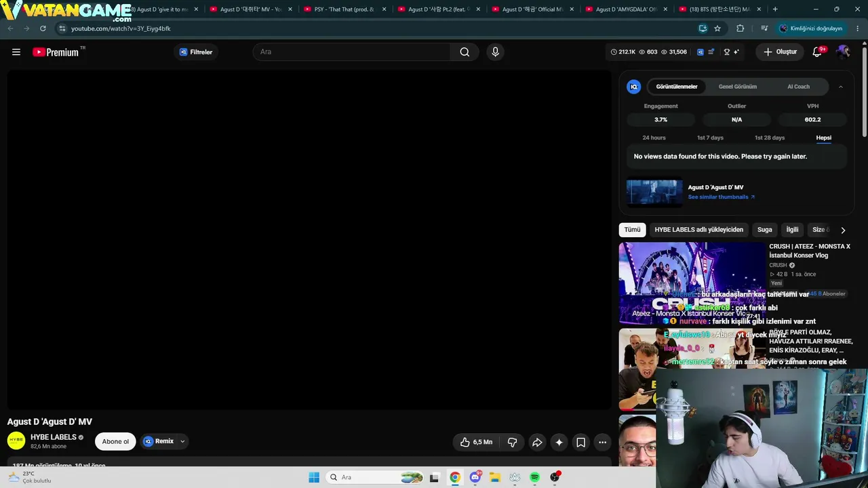
Task: Click the sparkle Ask button under video
Action: 559,443
